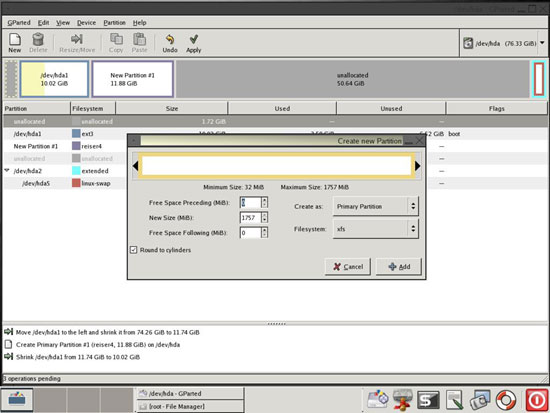The height and width of the screenshot is (413, 550).
Task: Click the lifebuoy help tray icon
Action: pyautogui.click(x=506, y=400)
